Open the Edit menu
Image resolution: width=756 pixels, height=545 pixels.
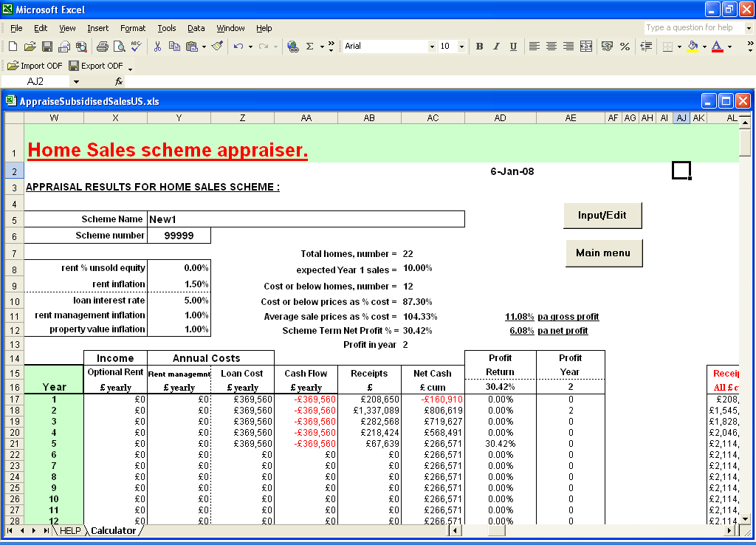(41, 28)
